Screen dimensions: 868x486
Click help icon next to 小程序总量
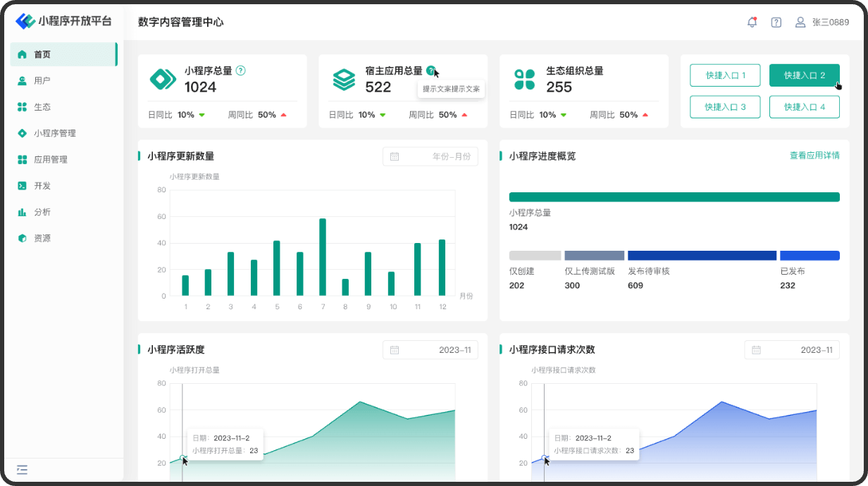pyautogui.click(x=241, y=70)
